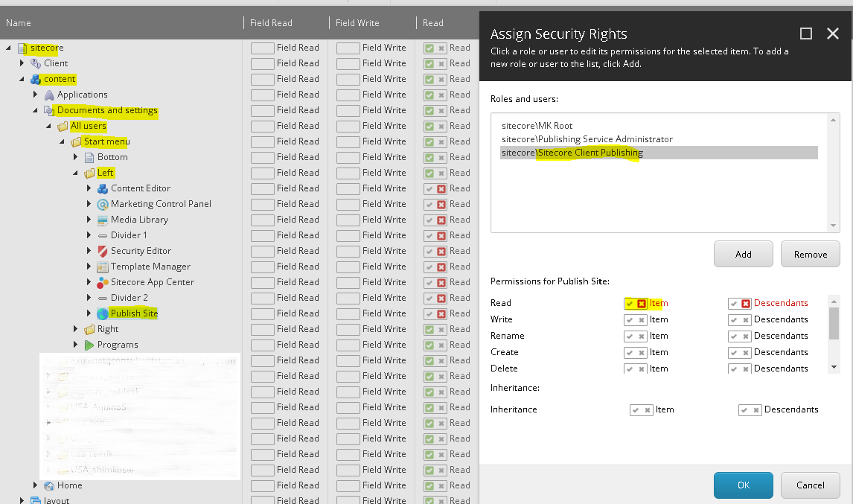Select sitecore\Sitecore Client Publishing role

[x=659, y=153]
